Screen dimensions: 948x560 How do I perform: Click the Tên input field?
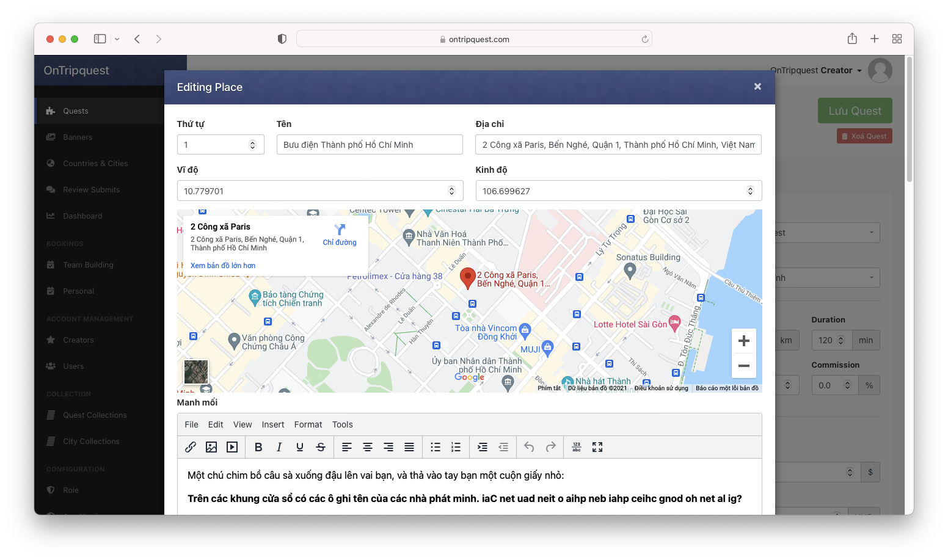pos(369,145)
